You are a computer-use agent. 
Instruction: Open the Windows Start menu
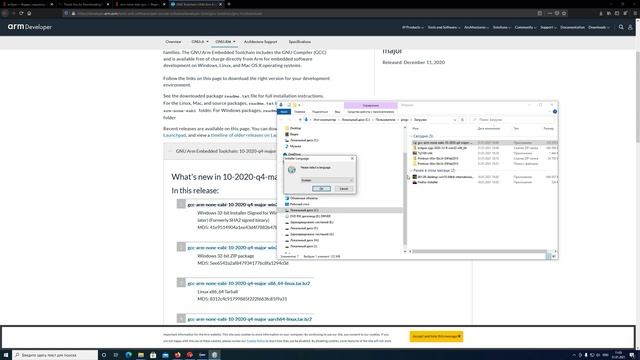click(6, 355)
